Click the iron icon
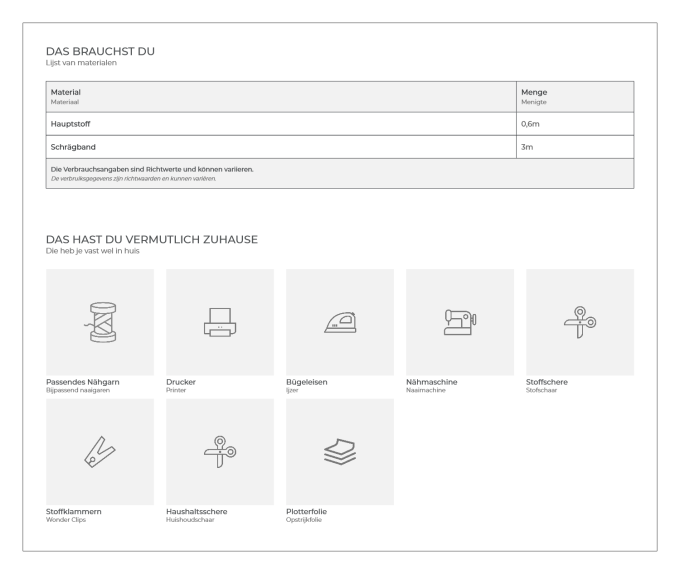This screenshot has width=680, height=574. 340,323
